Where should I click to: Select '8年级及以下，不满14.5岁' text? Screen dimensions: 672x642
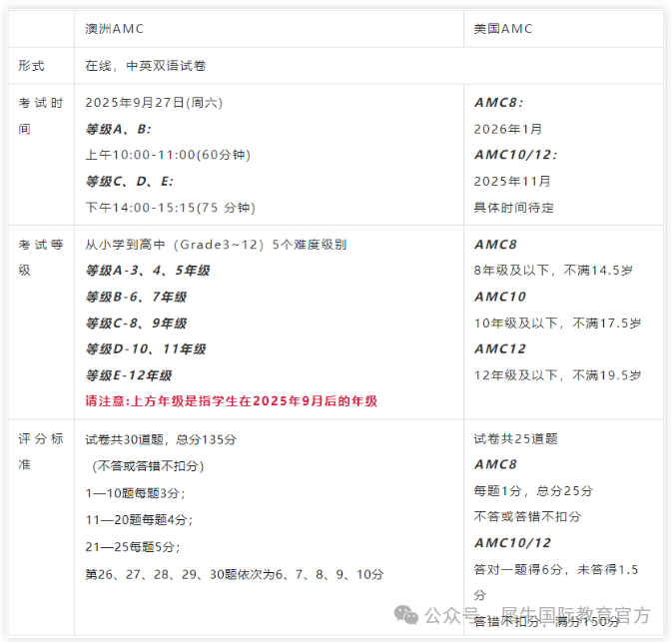pos(553,271)
